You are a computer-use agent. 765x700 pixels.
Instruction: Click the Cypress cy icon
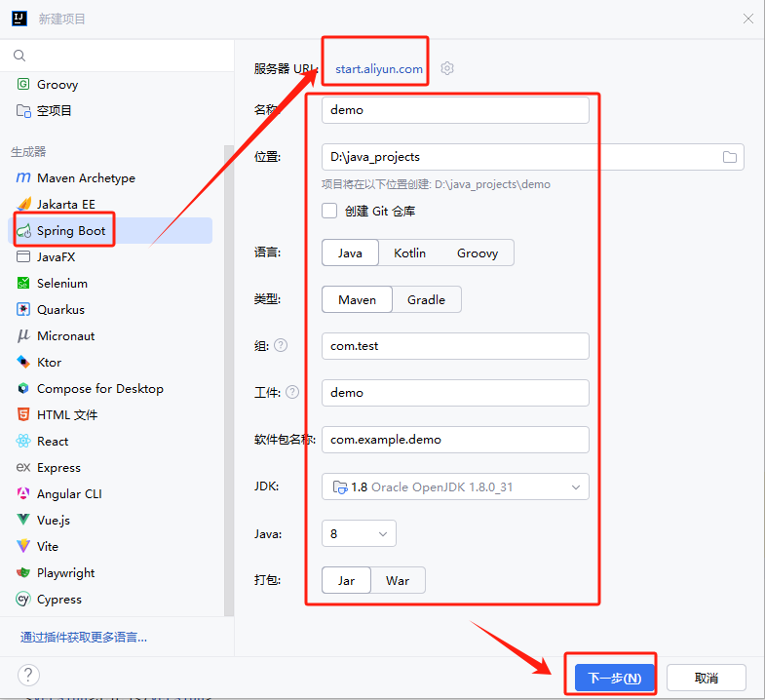23,599
